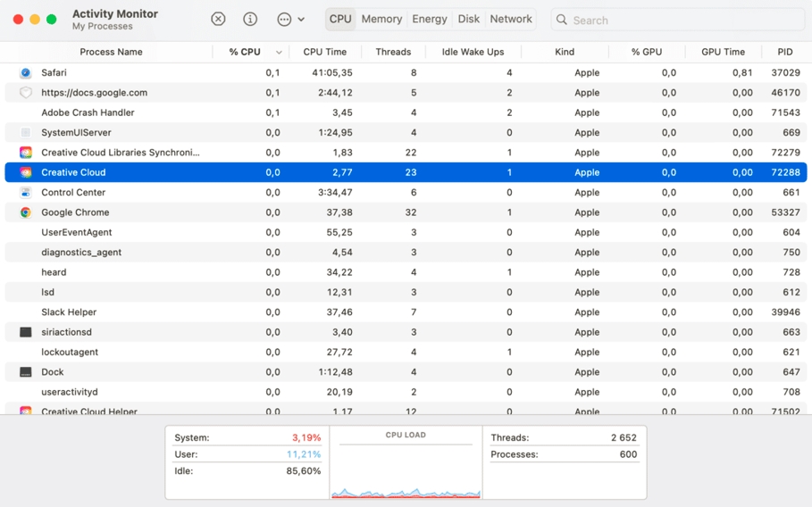Click the Control Center toggle icon
Image resolution: width=812 pixels, height=507 pixels.
pyautogui.click(x=25, y=193)
